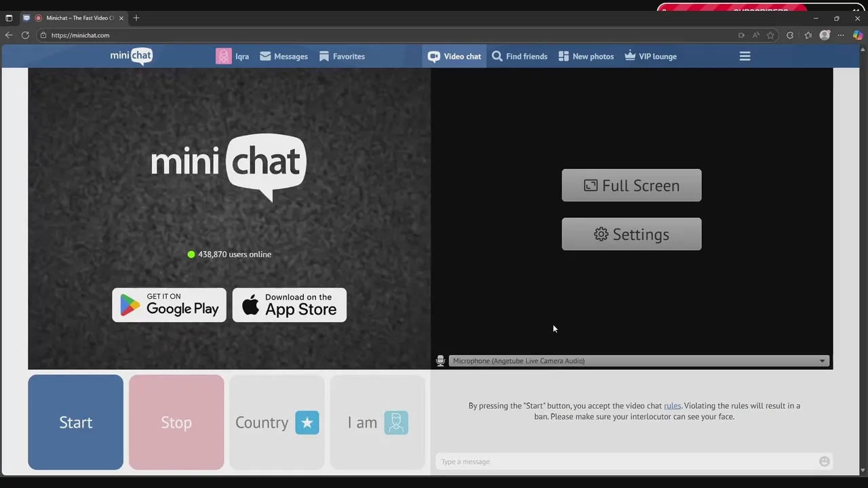Click the person icon in I am button
The height and width of the screenshot is (488, 868).
pyautogui.click(x=396, y=422)
